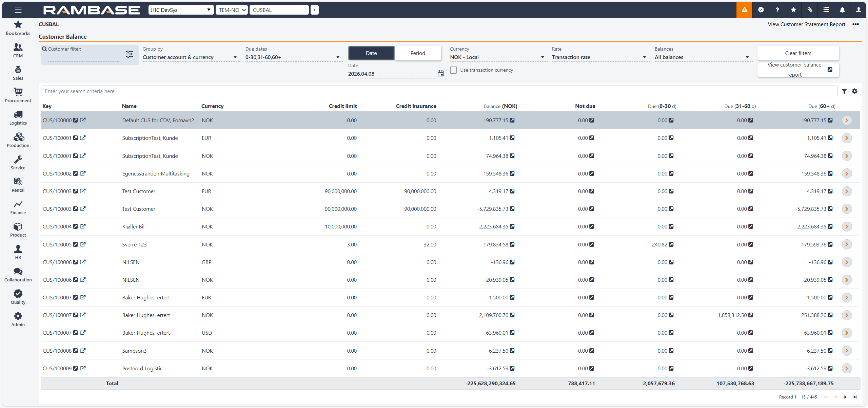Open View Customer Statement Report link
Image resolution: width=868 pixels, height=408 pixels.
(x=806, y=24)
